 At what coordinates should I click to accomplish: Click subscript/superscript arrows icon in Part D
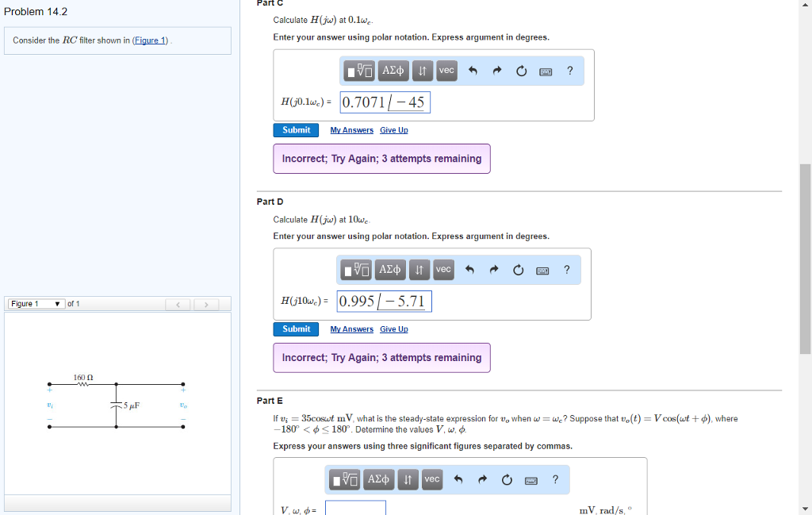tap(419, 270)
